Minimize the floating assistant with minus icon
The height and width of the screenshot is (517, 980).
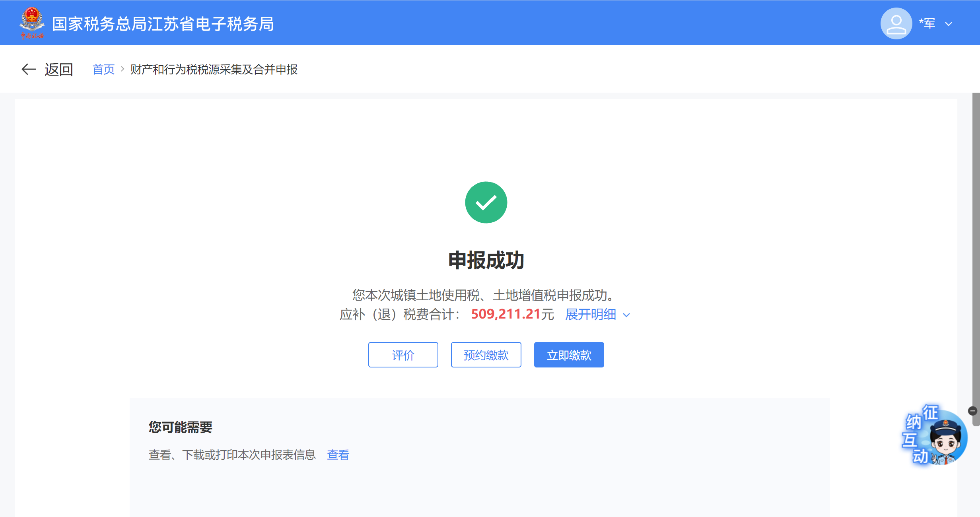(972, 411)
